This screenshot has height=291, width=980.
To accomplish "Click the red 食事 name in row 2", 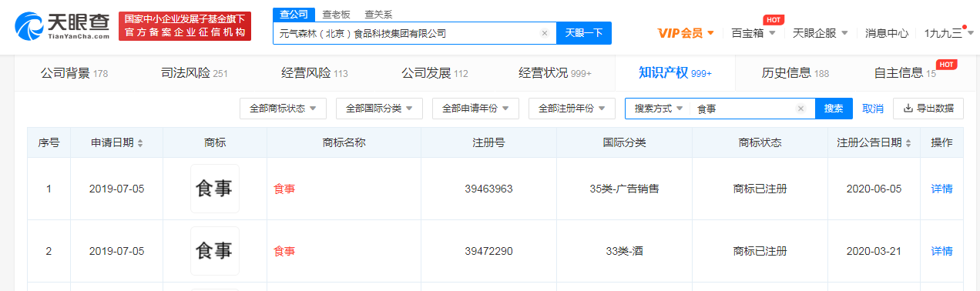I will [x=284, y=251].
